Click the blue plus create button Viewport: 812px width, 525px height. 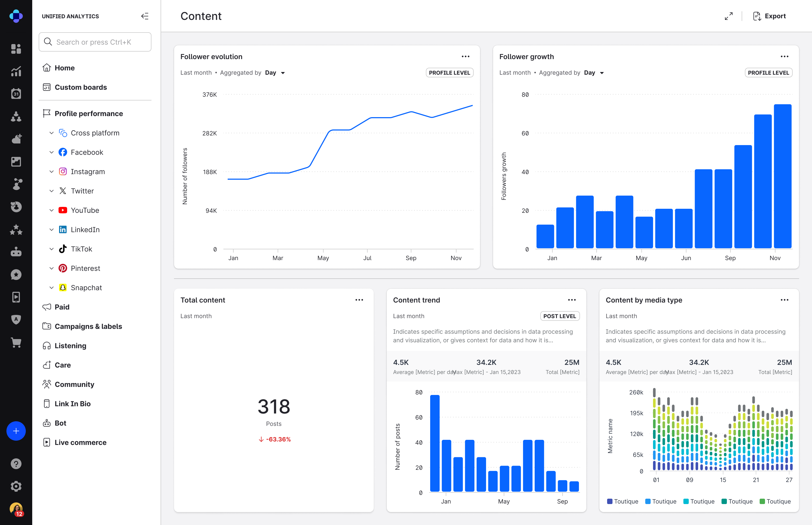[16, 431]
